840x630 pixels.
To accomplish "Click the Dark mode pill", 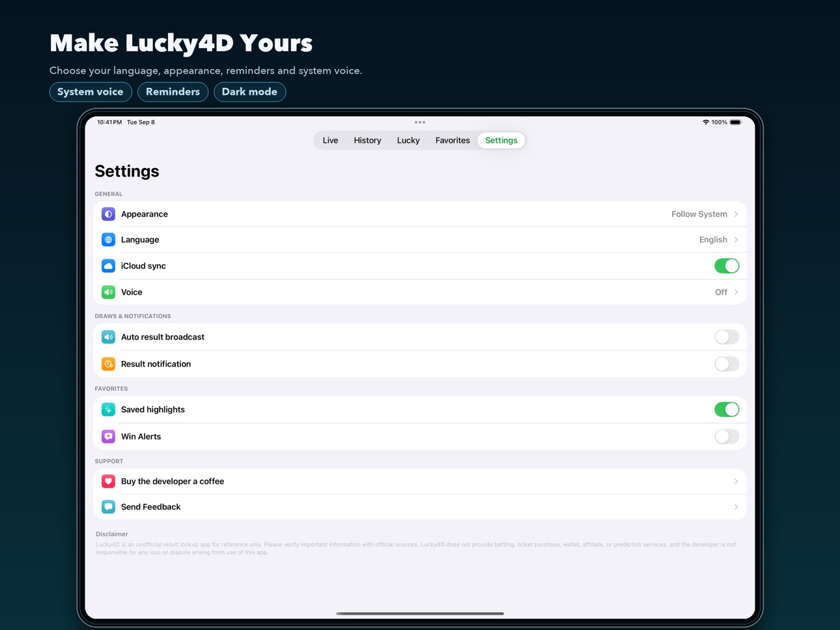I will pyautogui.click(x=249, y=92).
